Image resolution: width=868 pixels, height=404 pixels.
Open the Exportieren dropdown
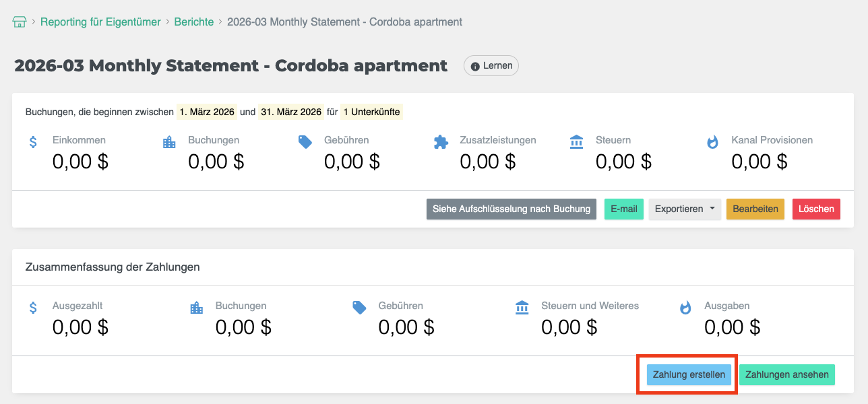pos(685,209)
